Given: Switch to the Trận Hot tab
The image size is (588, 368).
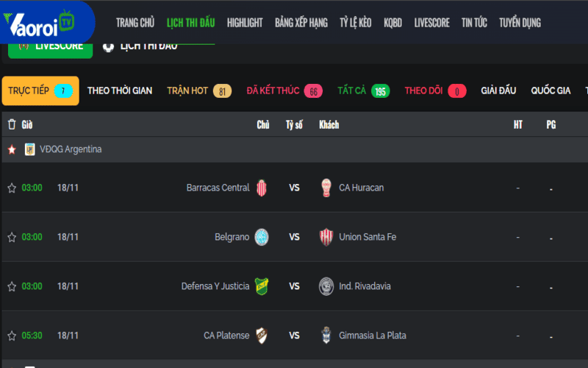Looking at the screenshot, I should coord(187,91).
